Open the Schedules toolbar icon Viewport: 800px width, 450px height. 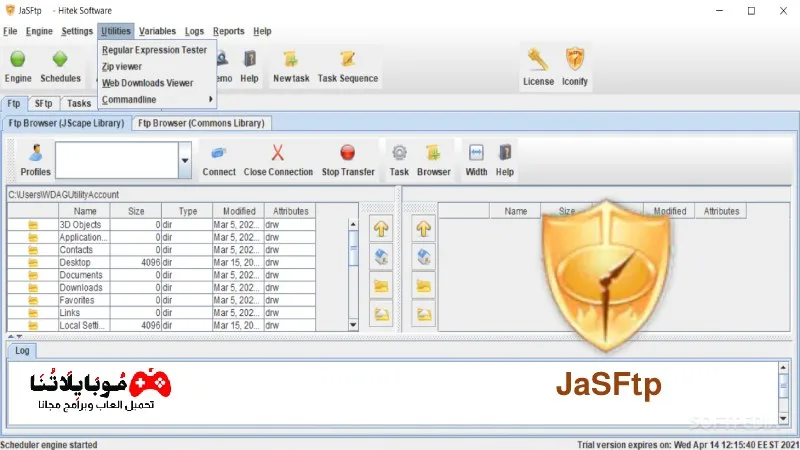(x=60, y=59)
